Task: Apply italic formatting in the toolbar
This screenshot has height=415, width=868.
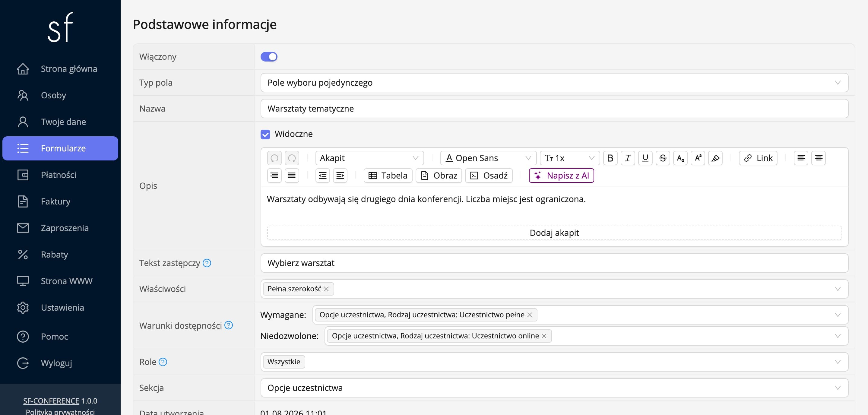Action: [x=627, y=158]
